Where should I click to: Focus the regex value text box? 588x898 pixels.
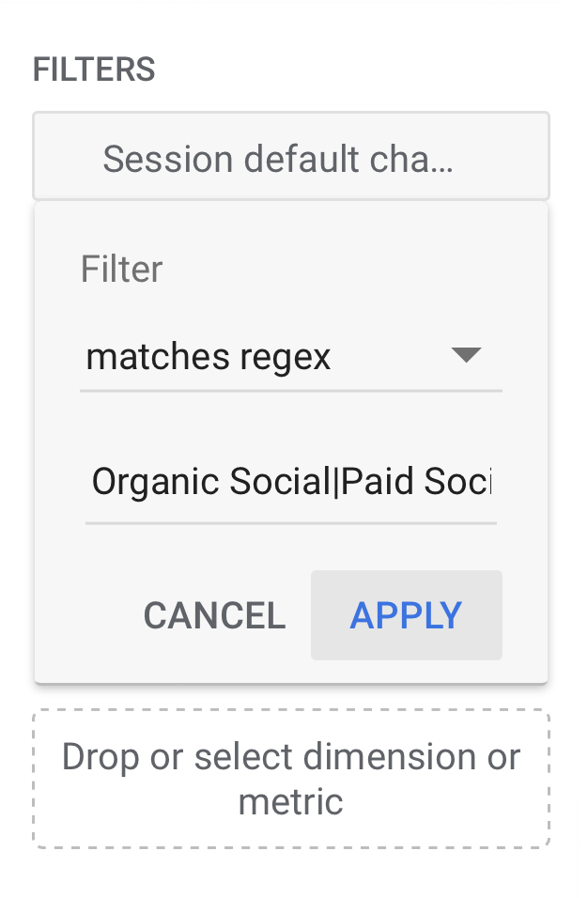point(290,483)
